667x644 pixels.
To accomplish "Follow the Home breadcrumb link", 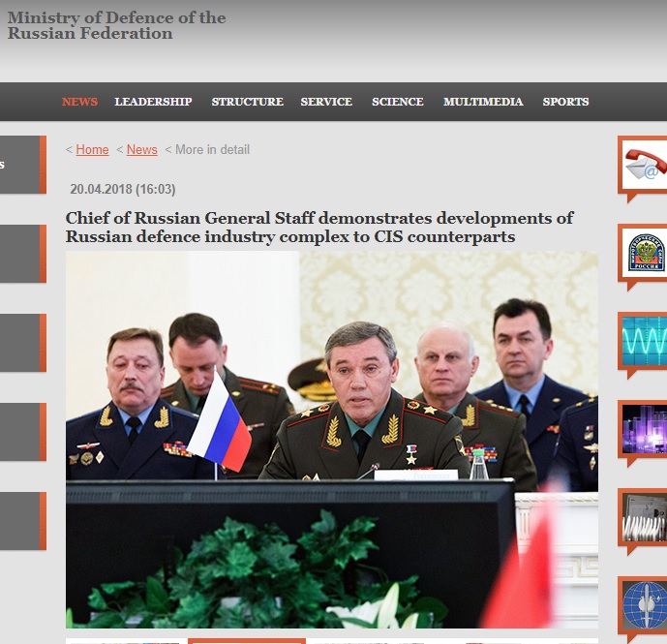I will point(92,150).
